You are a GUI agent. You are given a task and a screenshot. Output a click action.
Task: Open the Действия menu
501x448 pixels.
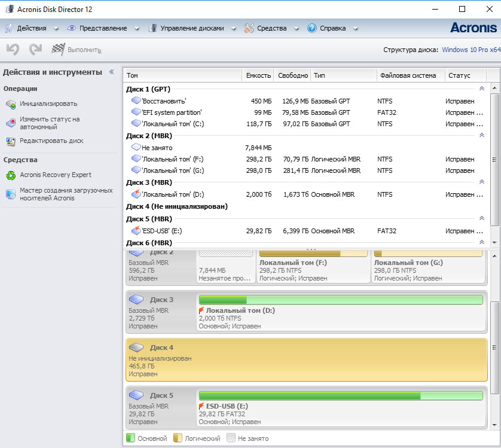[x=32, y=28]
